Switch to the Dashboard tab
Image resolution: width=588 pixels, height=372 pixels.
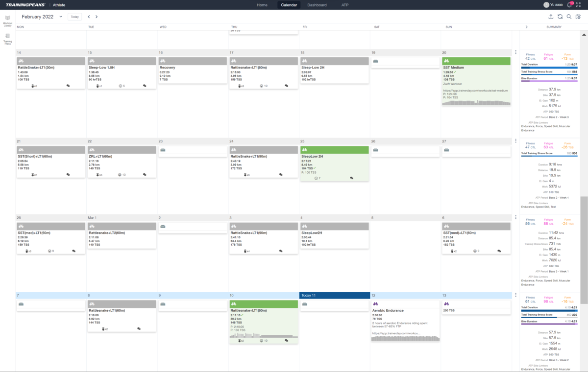click(x=317, y=5)
